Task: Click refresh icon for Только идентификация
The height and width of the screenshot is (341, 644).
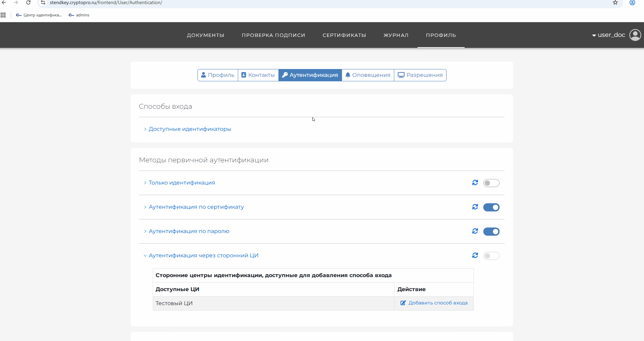Action: (475, 183)
